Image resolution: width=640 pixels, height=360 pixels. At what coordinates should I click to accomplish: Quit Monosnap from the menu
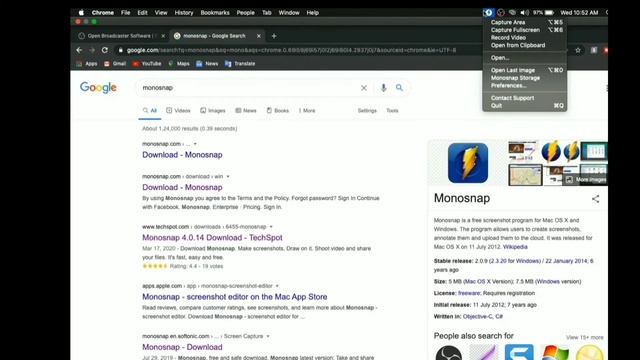pyautogui.click(x=524, y=106)
